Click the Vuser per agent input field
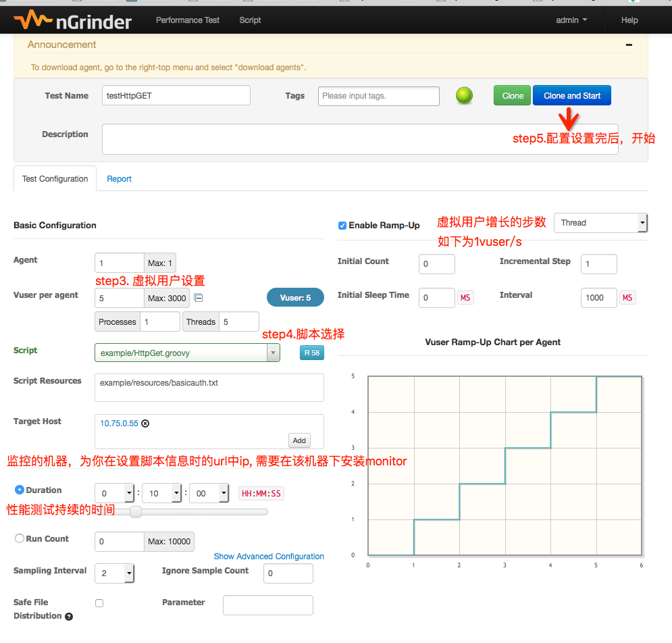The width and height of the screenshot is (672, 643). tap(119, 298)
